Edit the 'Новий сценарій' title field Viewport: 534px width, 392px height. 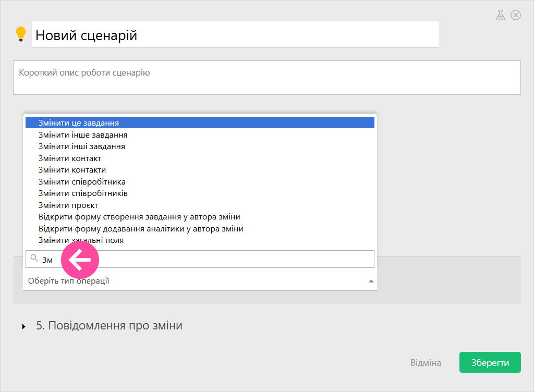(235, 35)
